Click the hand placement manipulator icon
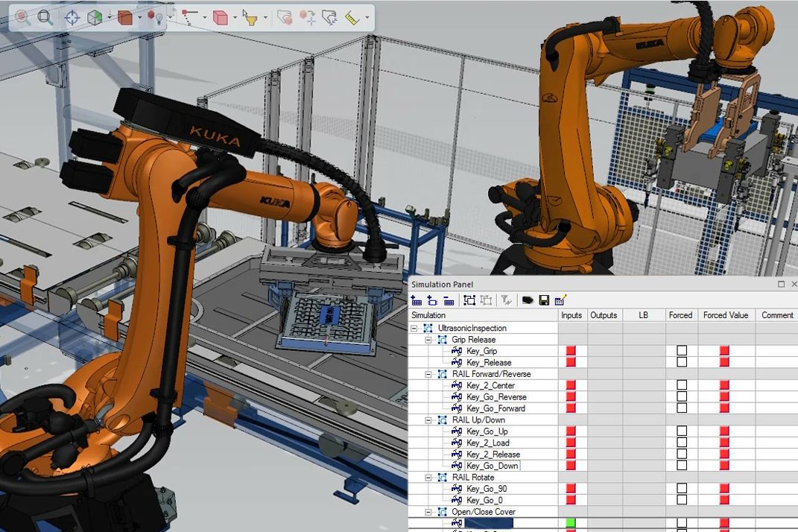This screenshot has width=798, height=532. tap(285, 18)
